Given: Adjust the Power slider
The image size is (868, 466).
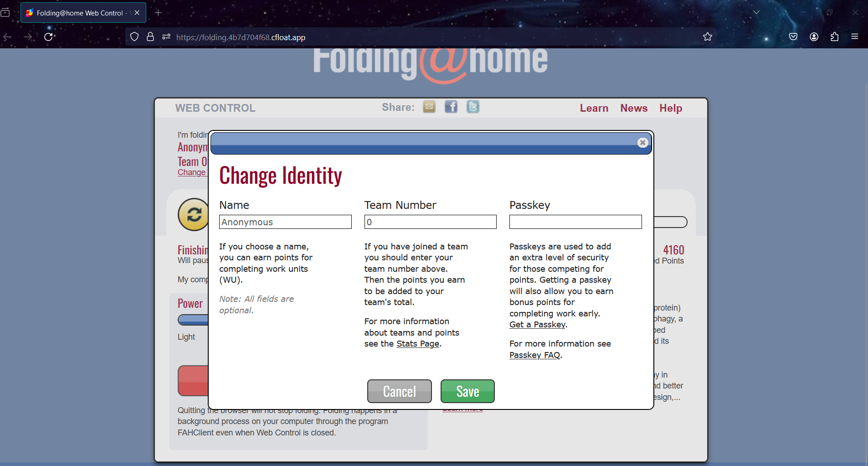Looking at the screenshot, I should (193, 320).
